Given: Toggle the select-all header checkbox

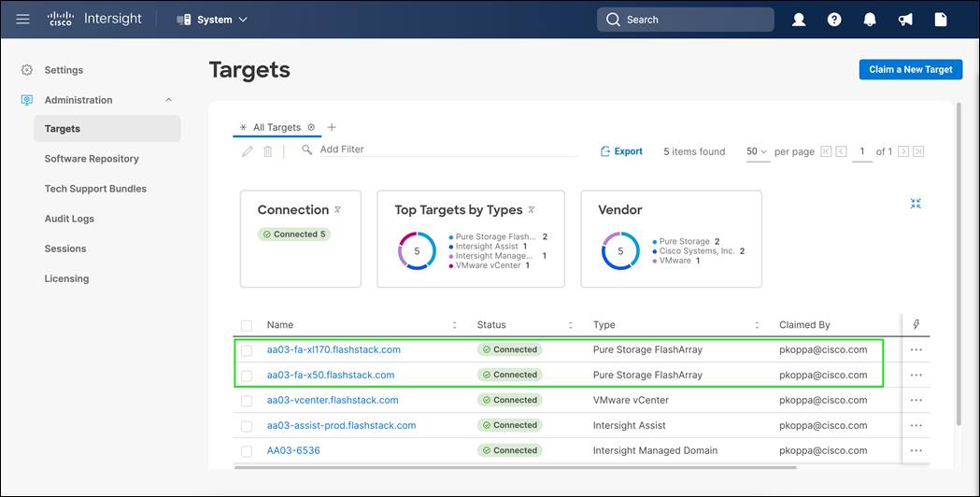Looking at the screenshot, I should tap(247, 325).
